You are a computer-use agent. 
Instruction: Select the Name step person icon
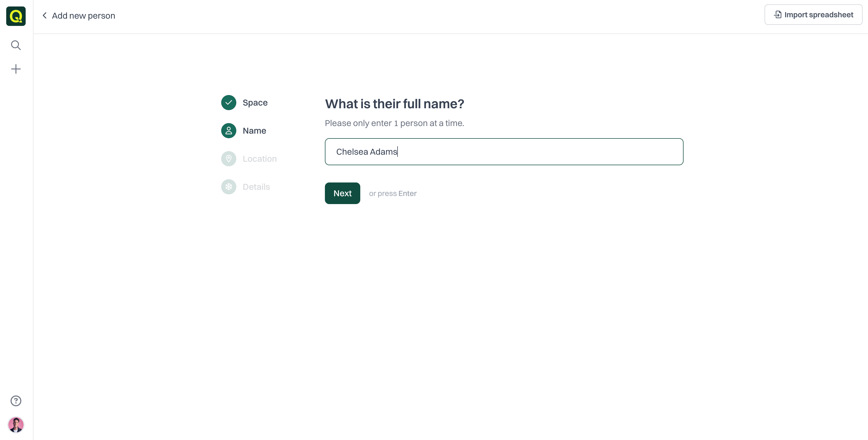(228, 130)
